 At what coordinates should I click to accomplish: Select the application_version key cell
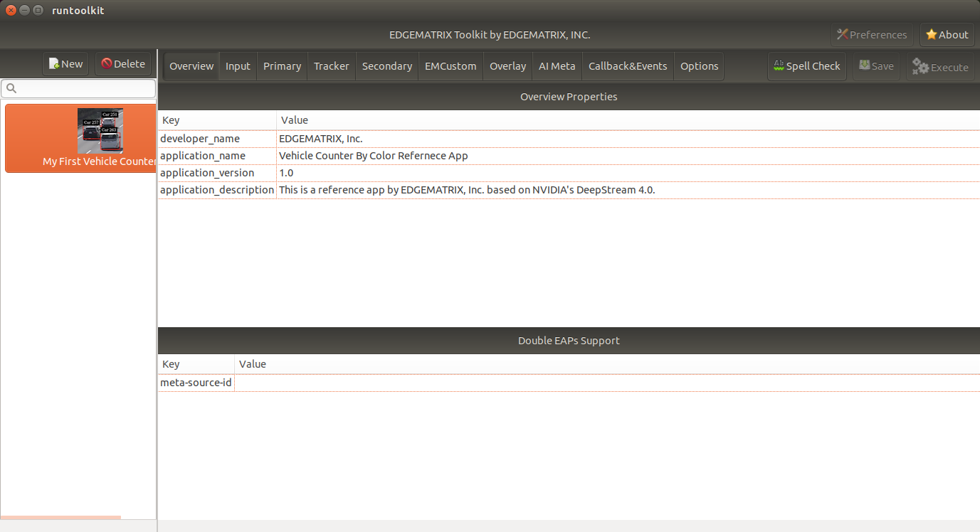pos(217,173)
